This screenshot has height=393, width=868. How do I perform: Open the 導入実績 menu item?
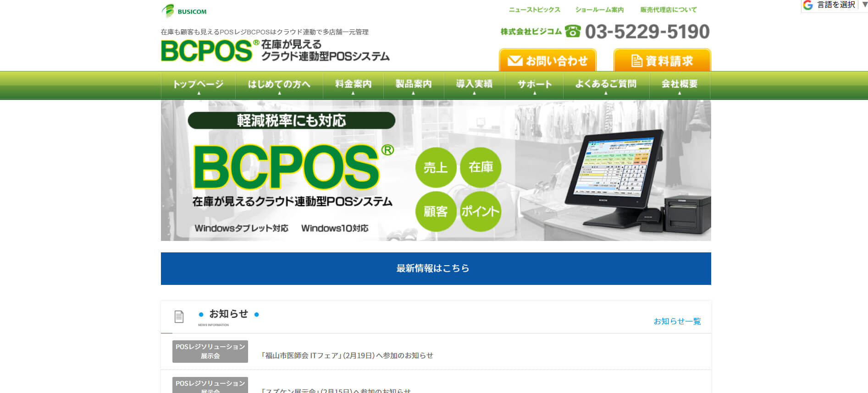474,85
